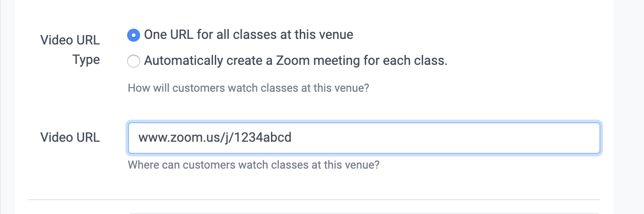Viewport: 644px width, 214px height.
Task: Enable automatic Zoom meeting creation radio button
Action: click(x=134, y=61)
